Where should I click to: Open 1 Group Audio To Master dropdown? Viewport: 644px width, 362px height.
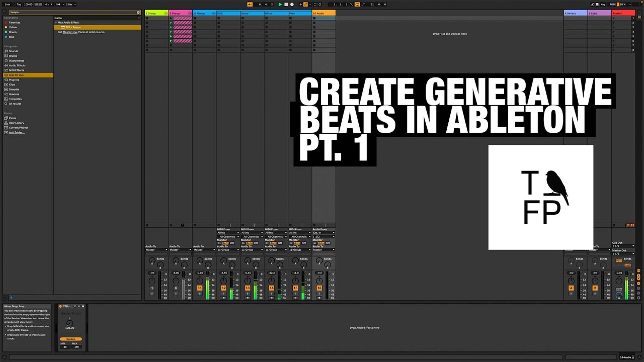(156, 250)
